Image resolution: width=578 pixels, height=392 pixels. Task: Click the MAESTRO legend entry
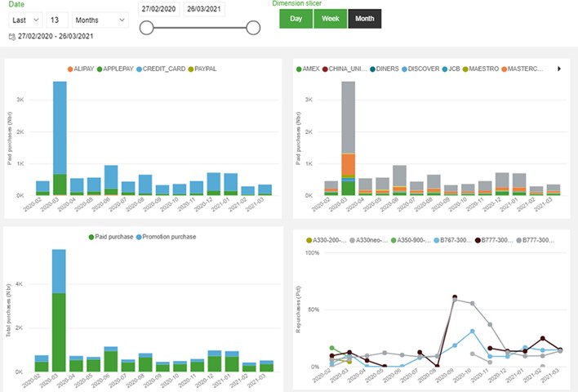[481, 69]
